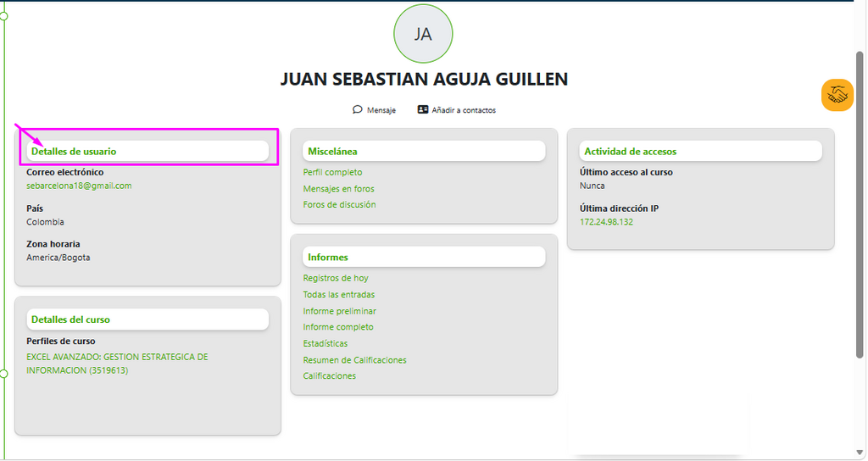View Registros de hoy report
The image size is (868, 461).
[336, 278]
